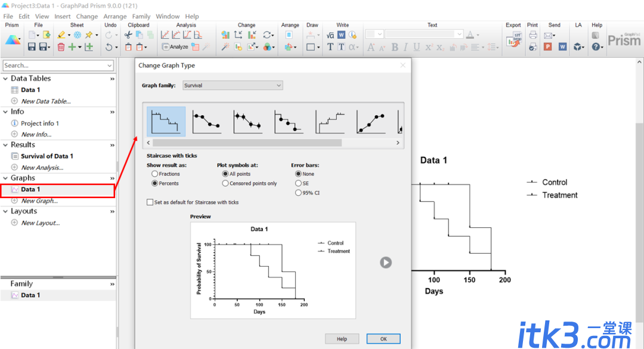Screen dimensions: 644x349
Task: Click the Send to PowerPoint icon
Action: [x=547, y=47]
